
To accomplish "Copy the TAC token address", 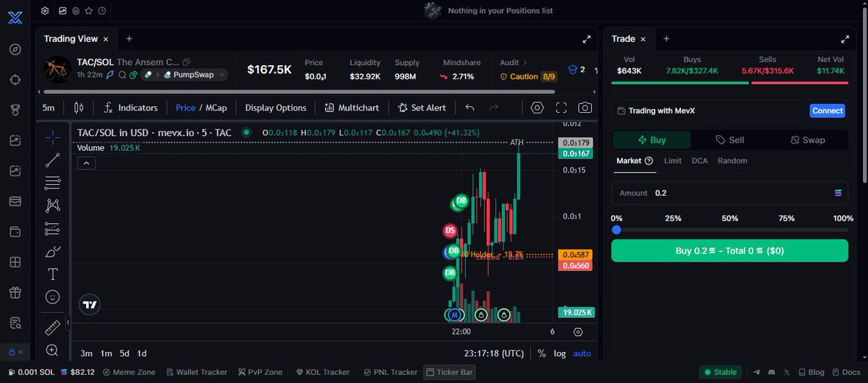I will click(186, 62).
